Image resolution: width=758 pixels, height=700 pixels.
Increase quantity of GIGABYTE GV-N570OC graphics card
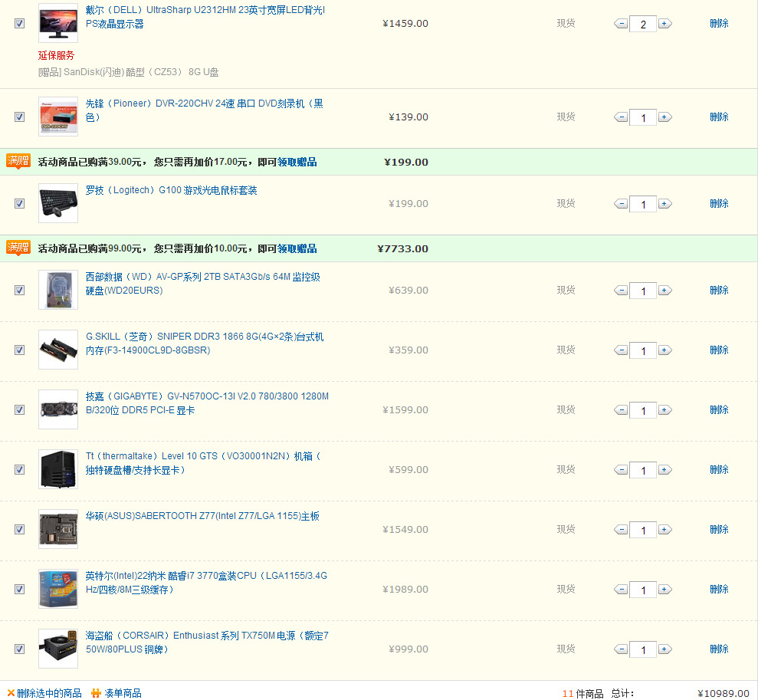[x=665, y=410]
